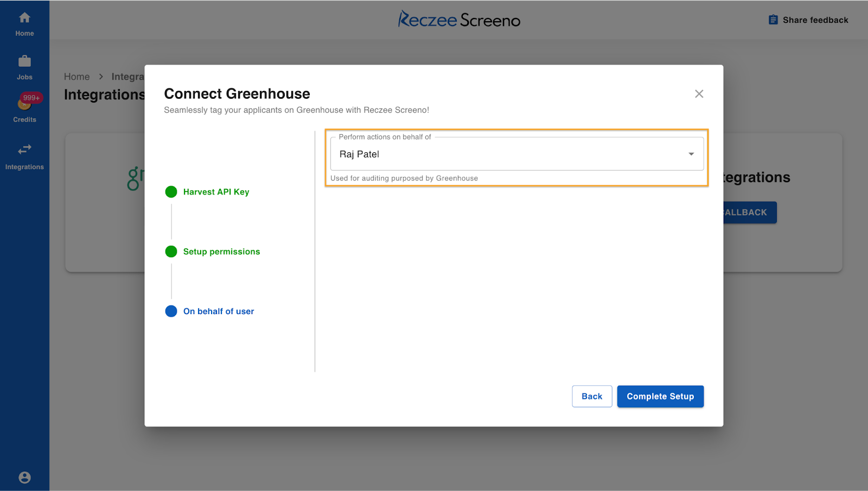Open the Perform actions on behalf of dropdown
868x491 pixels.
(517, 154)
